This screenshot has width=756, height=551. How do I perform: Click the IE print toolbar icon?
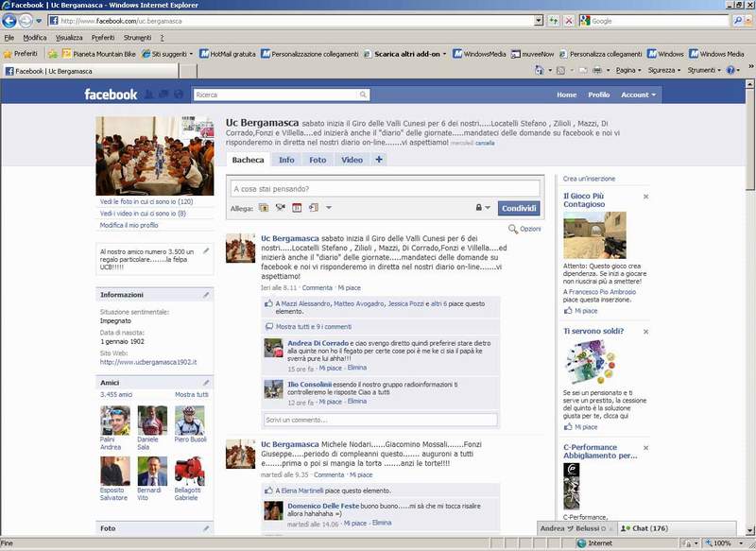[597, 70]
